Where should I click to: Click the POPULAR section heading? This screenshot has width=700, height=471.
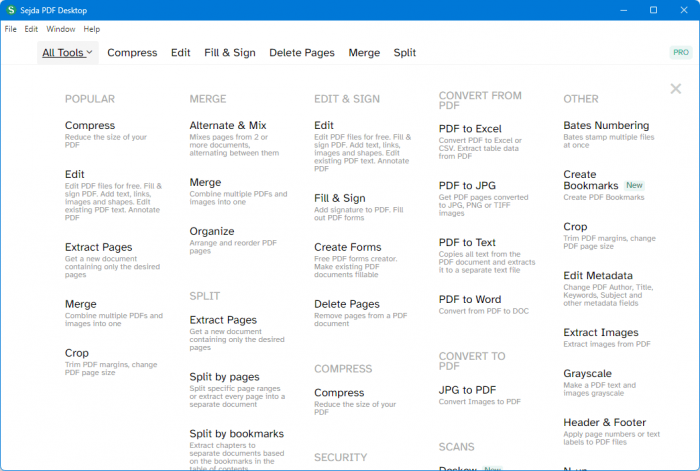pyautogui.click(x=90, y=99)
